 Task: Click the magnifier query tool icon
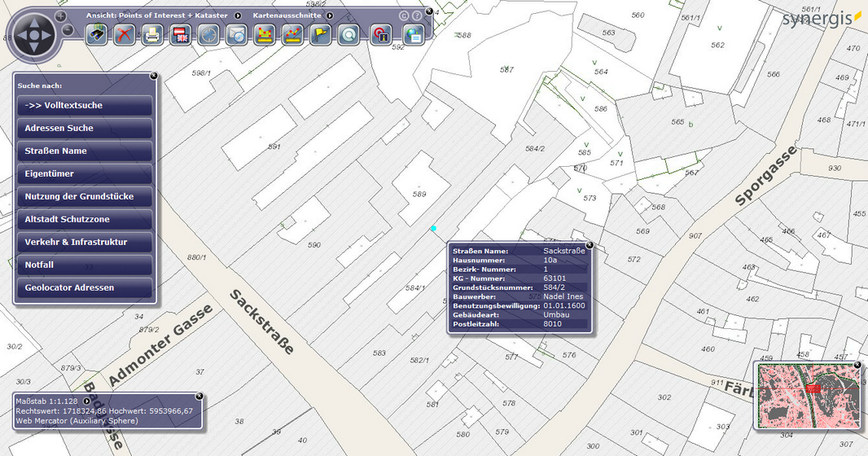pos(349,35)
